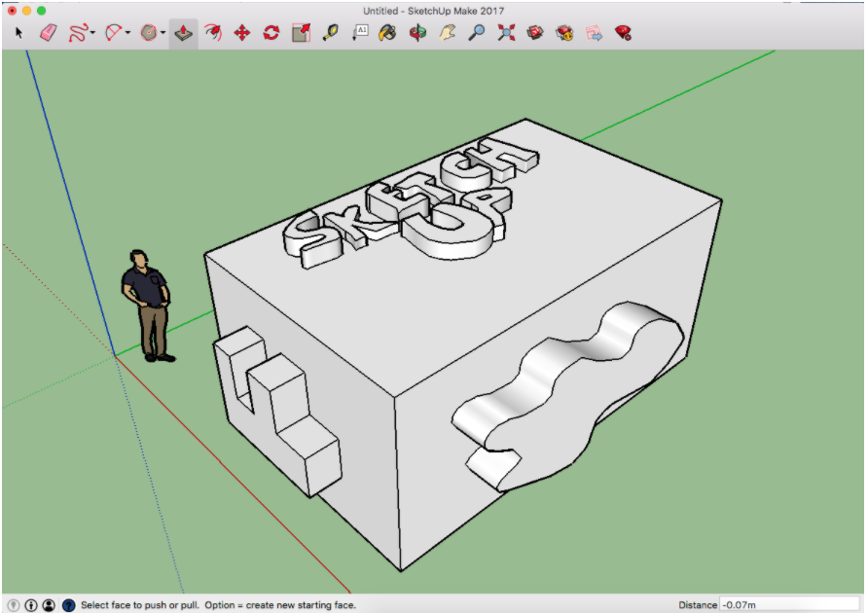Select the Rotate tool

click(271, 33)
